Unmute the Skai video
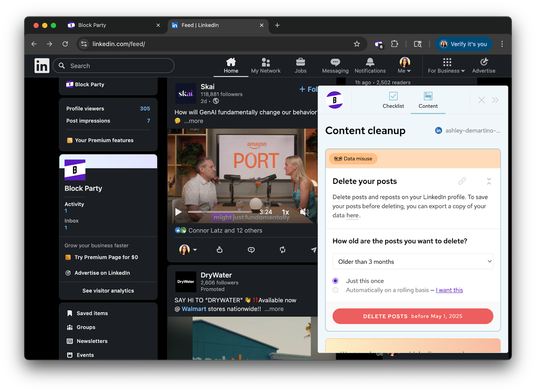Image resolution: width=536 pixels, height=392 pixels. pyautogui.click(x=304, y=212)
